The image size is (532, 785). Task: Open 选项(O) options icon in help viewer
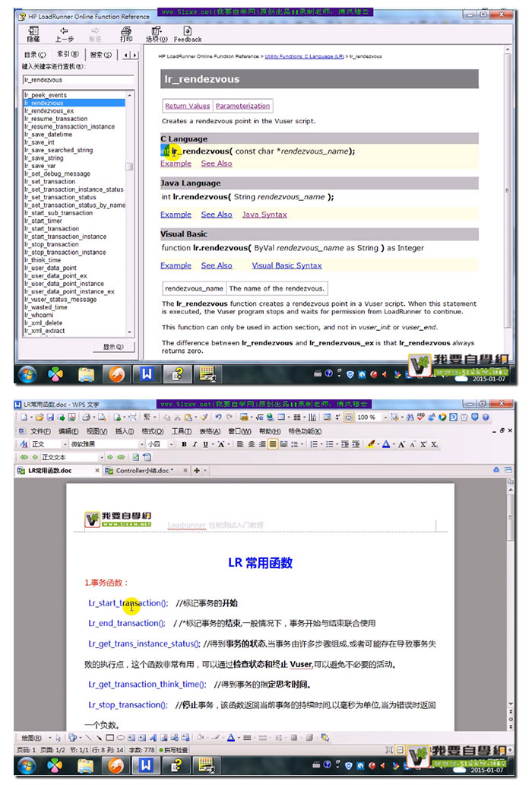(x=157, y=34)
